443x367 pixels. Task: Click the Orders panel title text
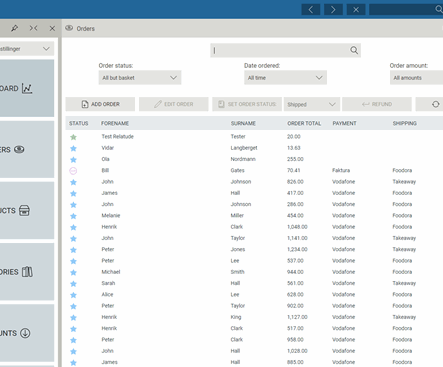(x=86, y=29)
